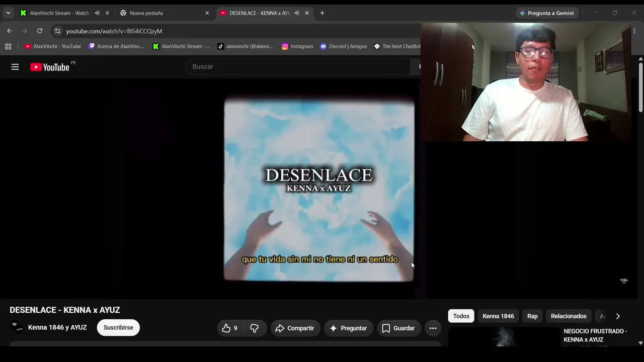Open Chrome's three-dot menu
Image resolution: width=644 pixels, height=362 pixels.
pyautogui.click(x=634, y=31)
